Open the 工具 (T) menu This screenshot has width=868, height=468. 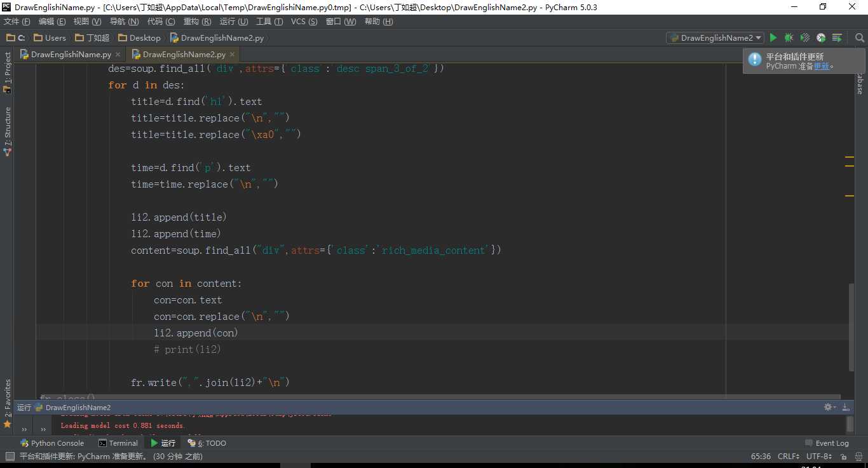point(270,22)
